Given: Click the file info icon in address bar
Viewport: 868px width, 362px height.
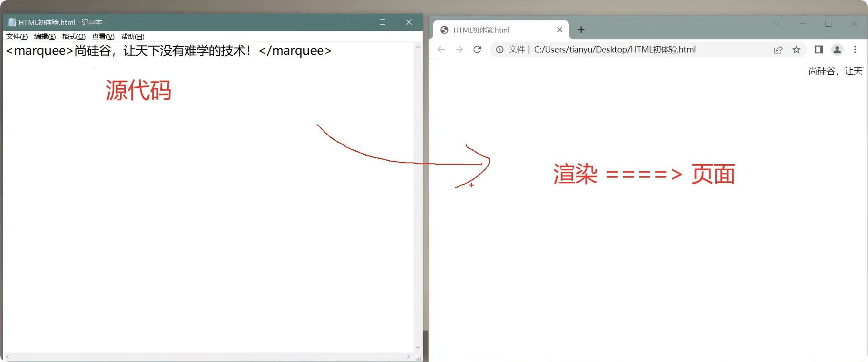Looking at the screenshot, I should (x=500, y=50).
